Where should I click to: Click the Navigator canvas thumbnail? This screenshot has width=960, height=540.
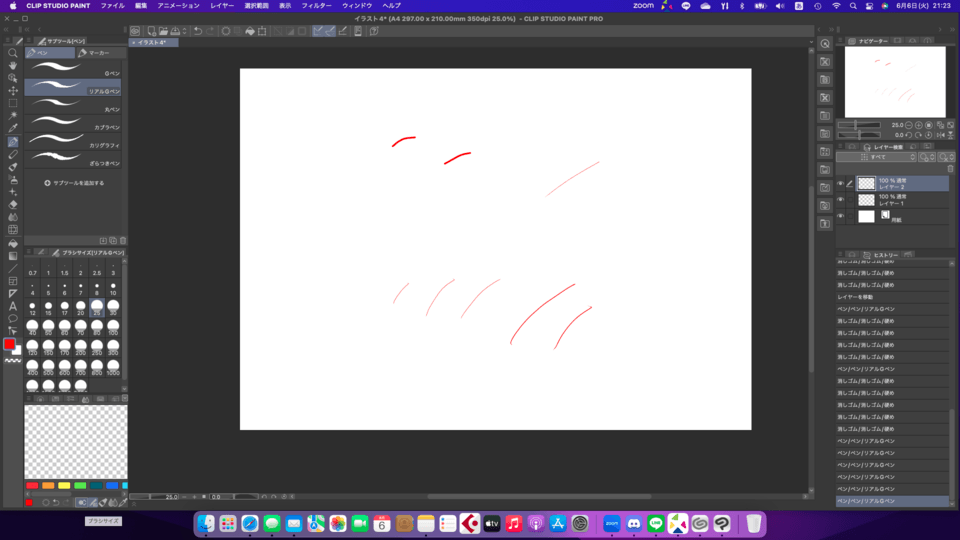tap(895, 81)
